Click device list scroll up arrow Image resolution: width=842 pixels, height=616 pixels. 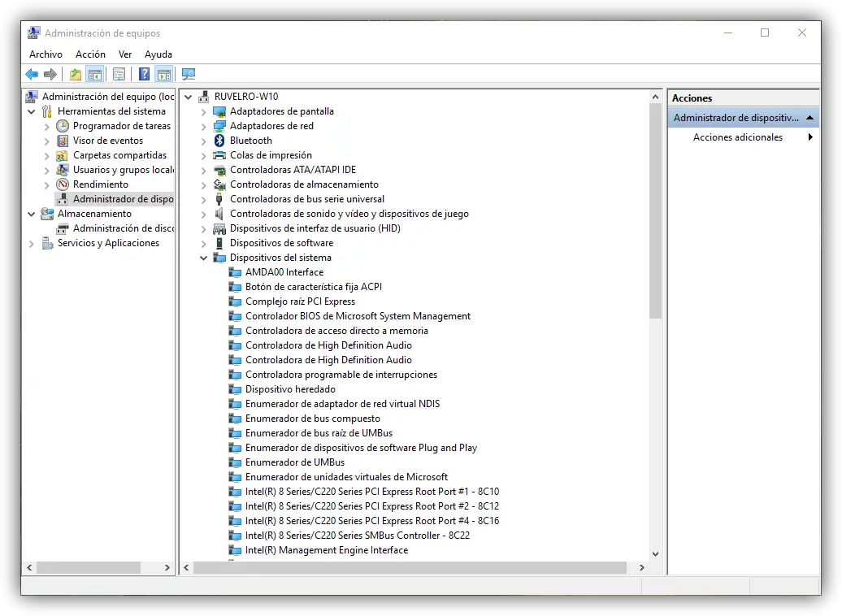655,98
